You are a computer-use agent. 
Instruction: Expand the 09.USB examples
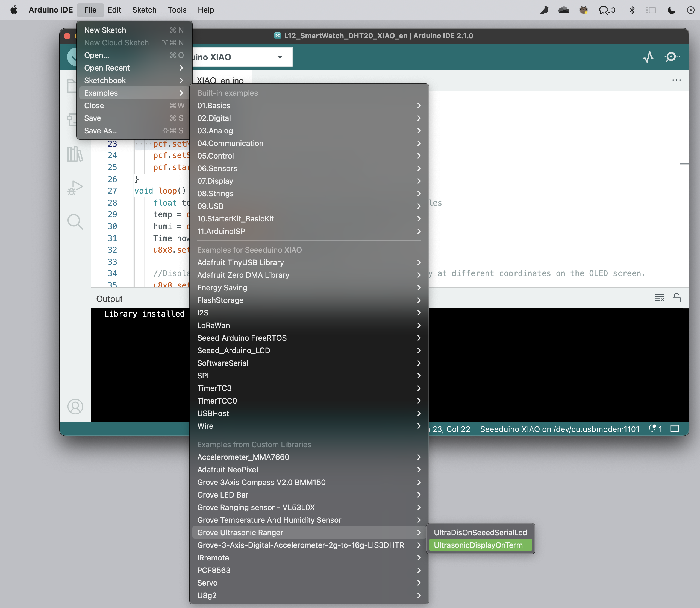tap(309, 206)
